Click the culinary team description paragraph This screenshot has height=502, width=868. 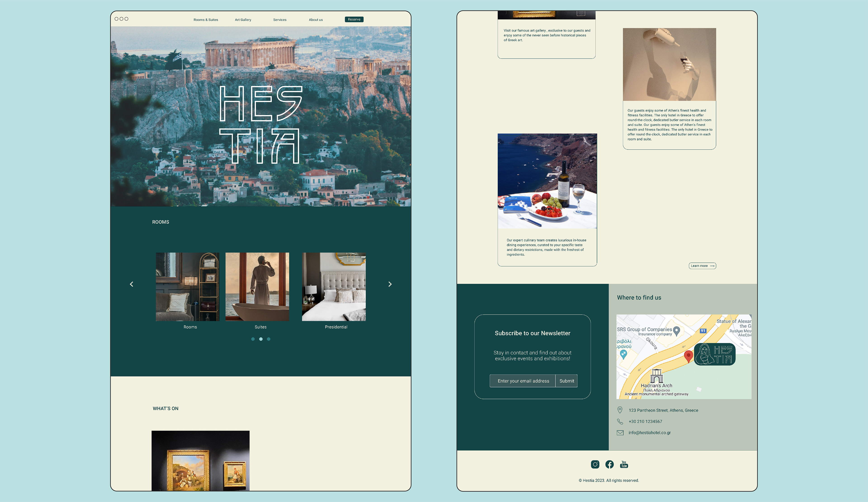pos(546,247)
